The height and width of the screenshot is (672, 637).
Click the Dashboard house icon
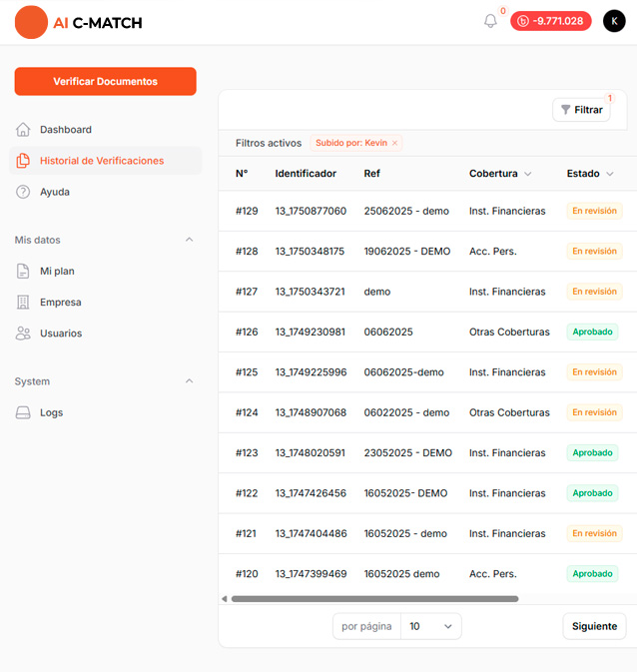23,130
